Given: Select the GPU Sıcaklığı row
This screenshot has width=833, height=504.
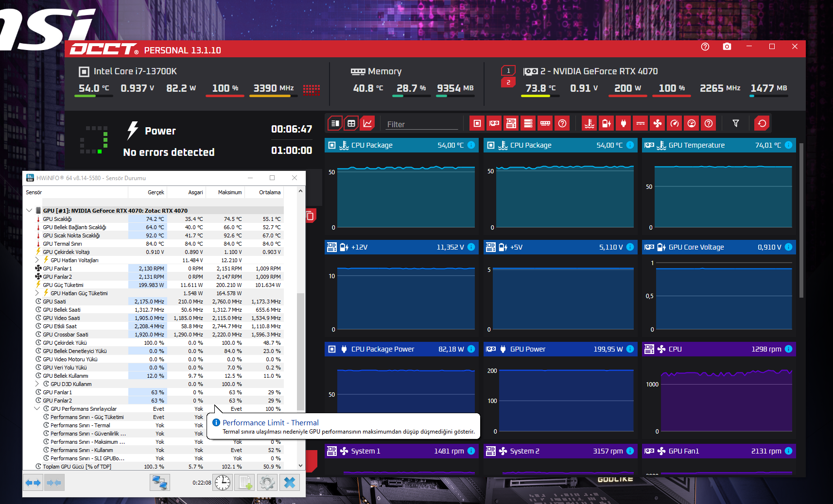Looking at the screenshot, I should (x=154, y=219).
